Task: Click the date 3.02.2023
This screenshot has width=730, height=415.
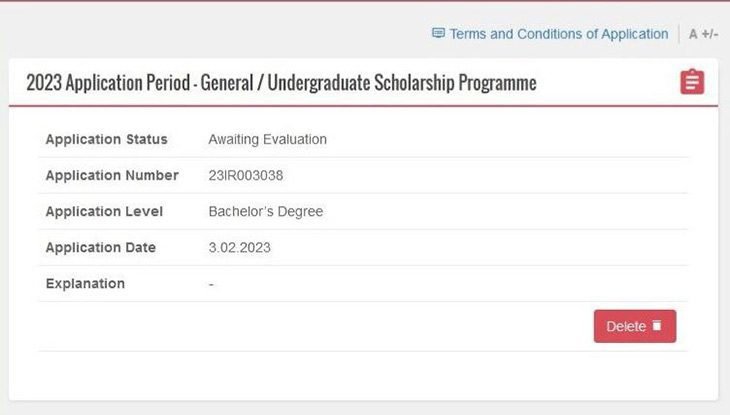Action: [239, 247]
